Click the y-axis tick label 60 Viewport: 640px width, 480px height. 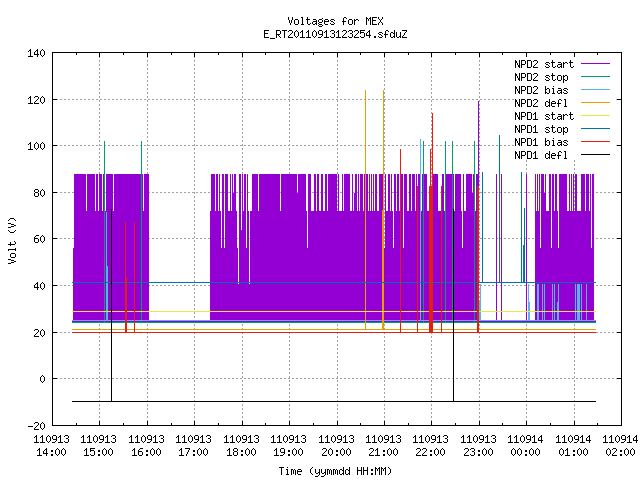coord(39,239)
